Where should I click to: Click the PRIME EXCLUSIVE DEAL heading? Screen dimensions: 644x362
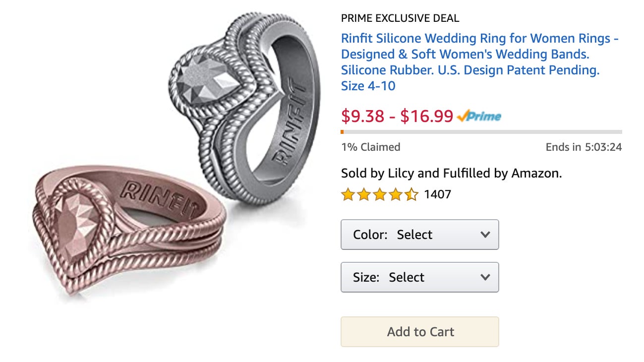click(400, 18)
